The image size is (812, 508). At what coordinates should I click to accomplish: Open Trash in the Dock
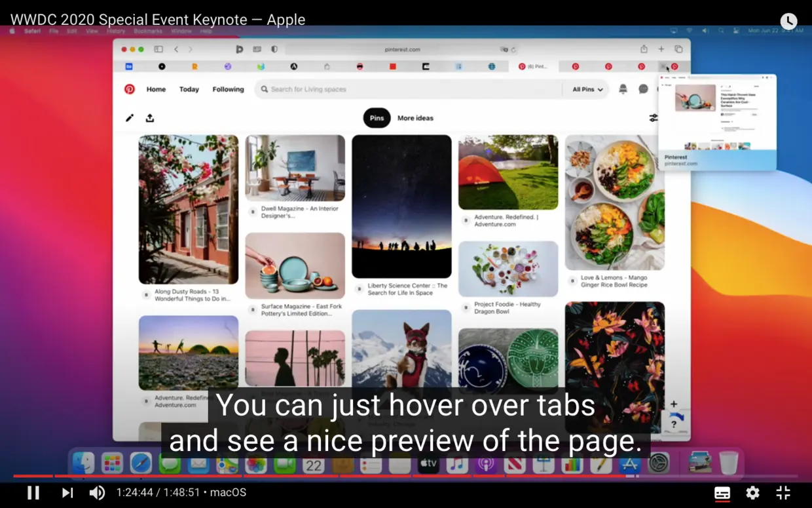[x=729, y=463]
